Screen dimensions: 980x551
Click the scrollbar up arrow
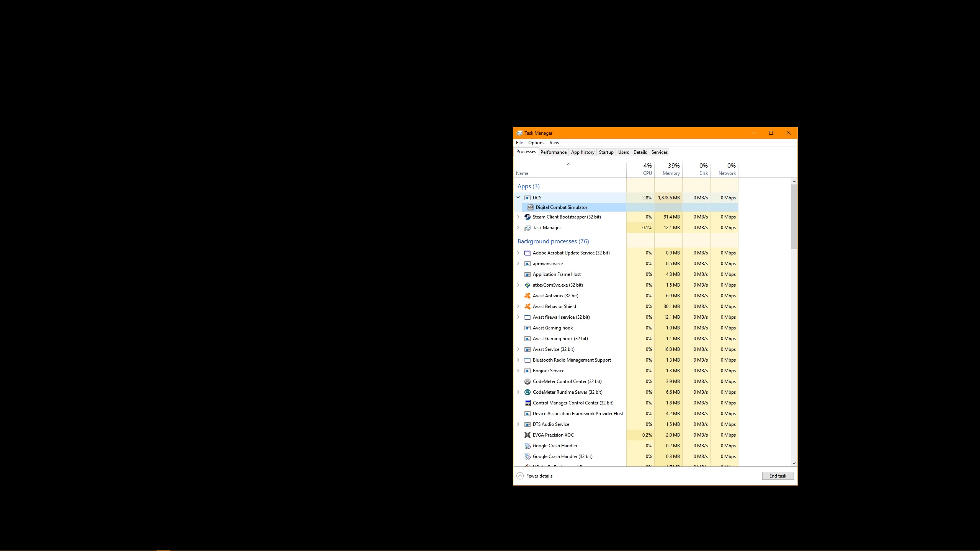pyautogui.click(x=794, y=181)
